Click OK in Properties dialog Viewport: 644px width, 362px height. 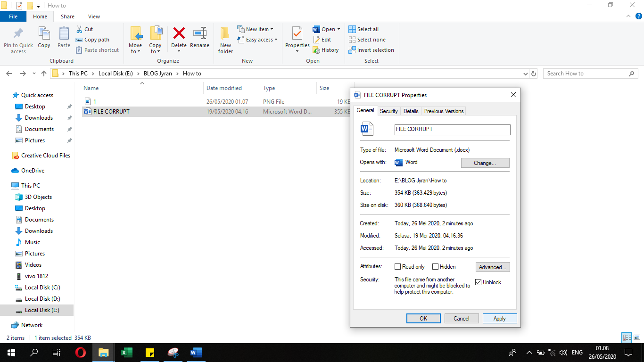click(x=423, y=319)
